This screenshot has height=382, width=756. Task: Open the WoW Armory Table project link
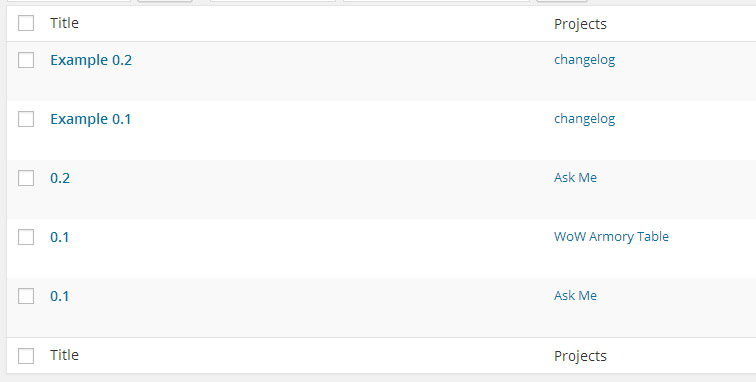611,236
